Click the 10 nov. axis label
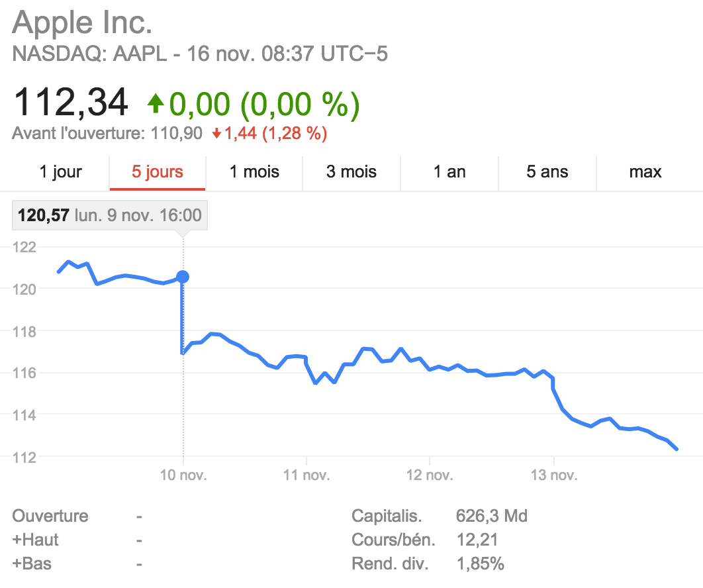 coord(183,475)
